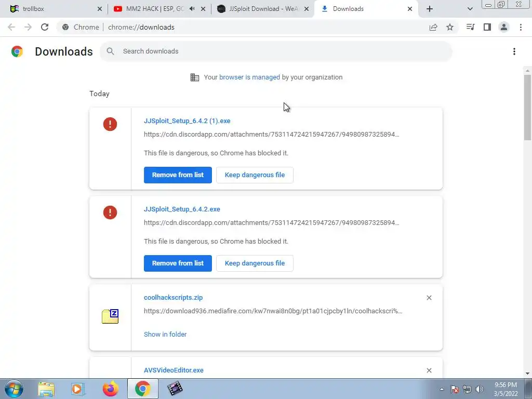This screenshot has width=532, height=399.
Task: Open coolhackscripts.zip file link
Action: (174, 298)
